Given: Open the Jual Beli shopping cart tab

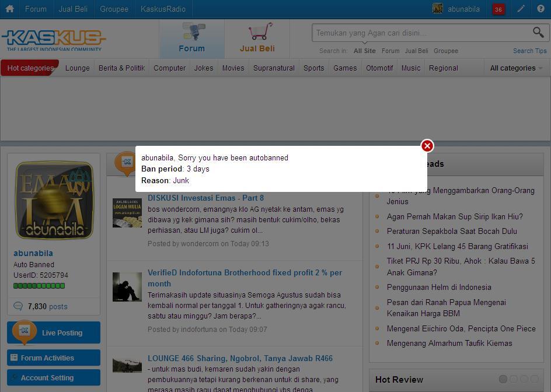Looking at the screenshot, I should [257, 38].
